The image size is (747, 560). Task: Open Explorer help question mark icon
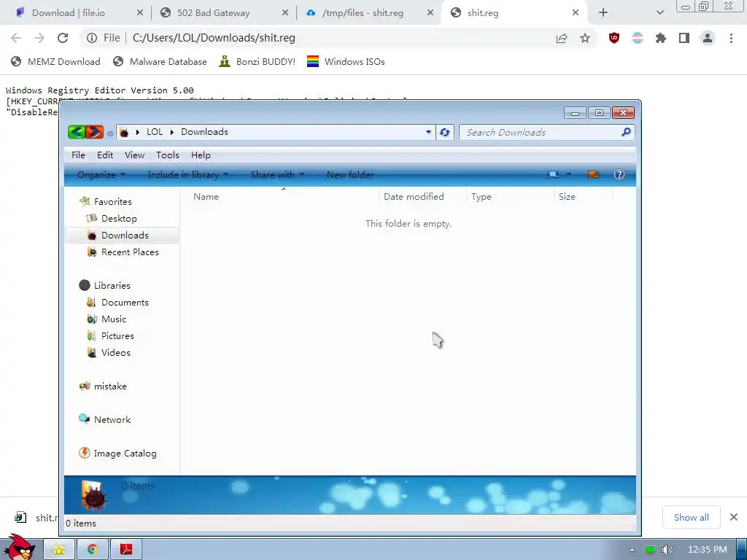click(x=619, y=174)
